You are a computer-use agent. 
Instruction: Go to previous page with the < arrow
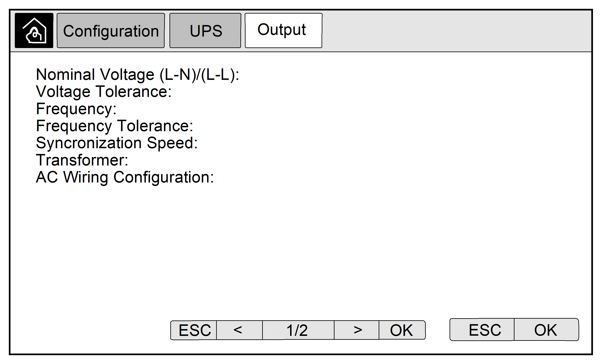pyautogui.click(x=239, y=330)
